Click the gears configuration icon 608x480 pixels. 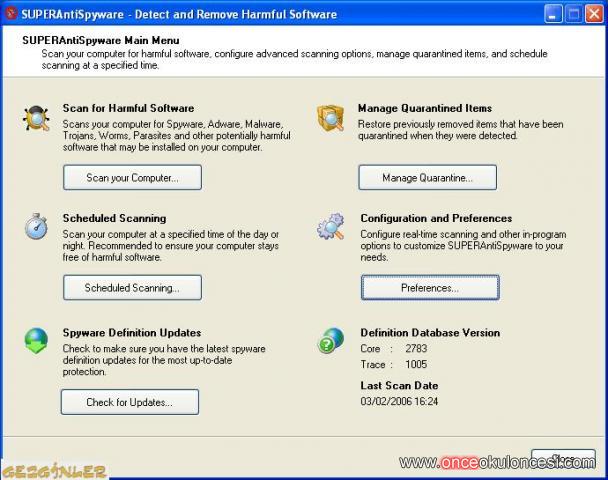[331, 226]
